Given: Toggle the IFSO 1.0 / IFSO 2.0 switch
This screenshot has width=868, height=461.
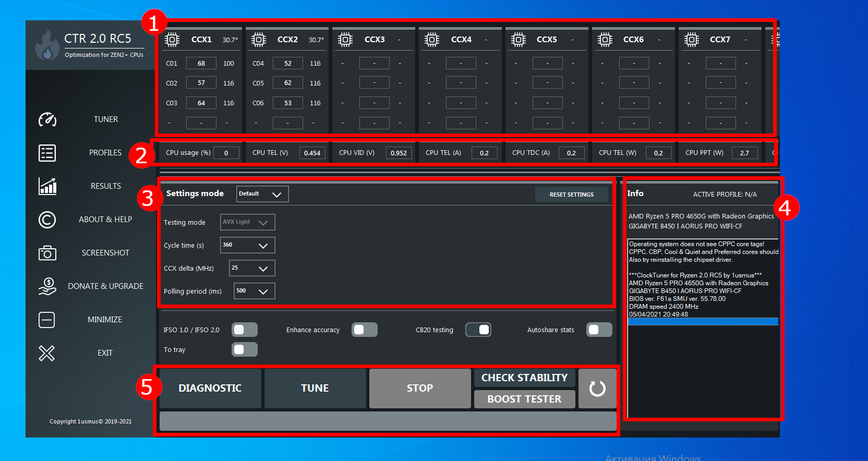Looking at the screenshot, I should [245, 330].
